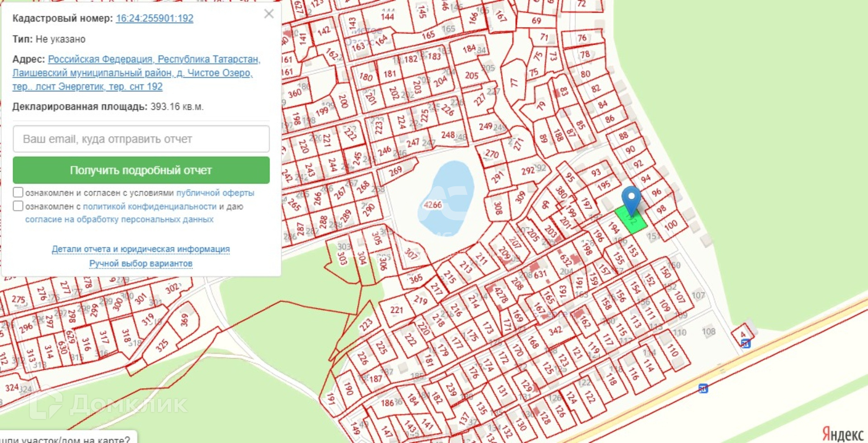868x443 pixels.
Task: Select parcel 275 on the map
Action: click(19, 299)
